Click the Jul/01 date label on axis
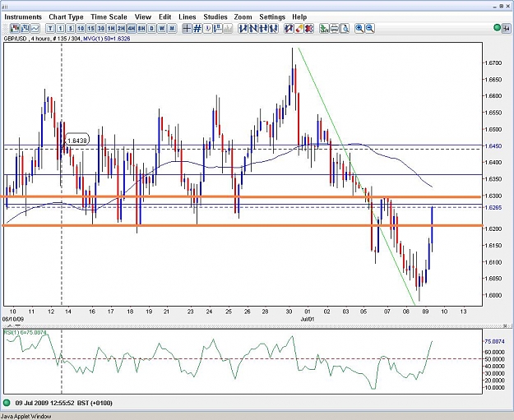514x420 pixels. click(x=308, y=319)
